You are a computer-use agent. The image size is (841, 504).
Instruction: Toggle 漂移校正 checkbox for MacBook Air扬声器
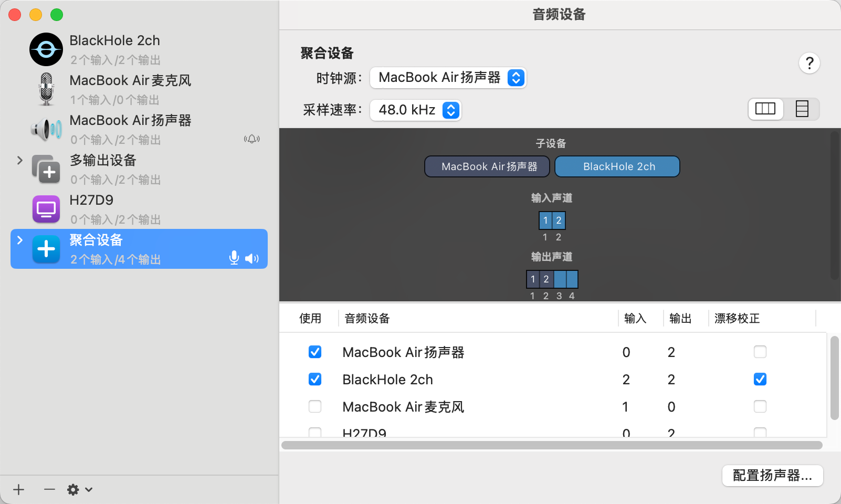tap(760, 352)
